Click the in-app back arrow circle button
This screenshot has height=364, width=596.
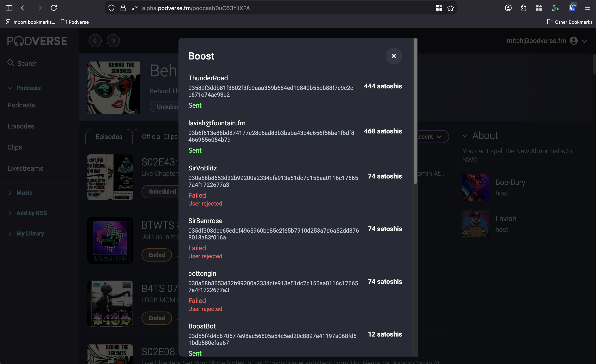[95, 41]
